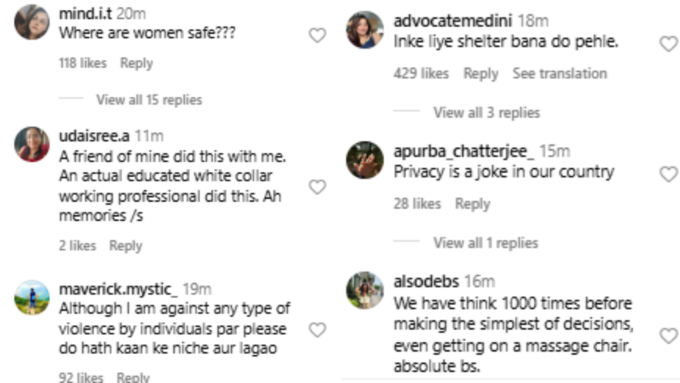The image size is (680, 383).
Task: Like maverick.mystic_'s comment with the heart
Action: pos(317,330)
